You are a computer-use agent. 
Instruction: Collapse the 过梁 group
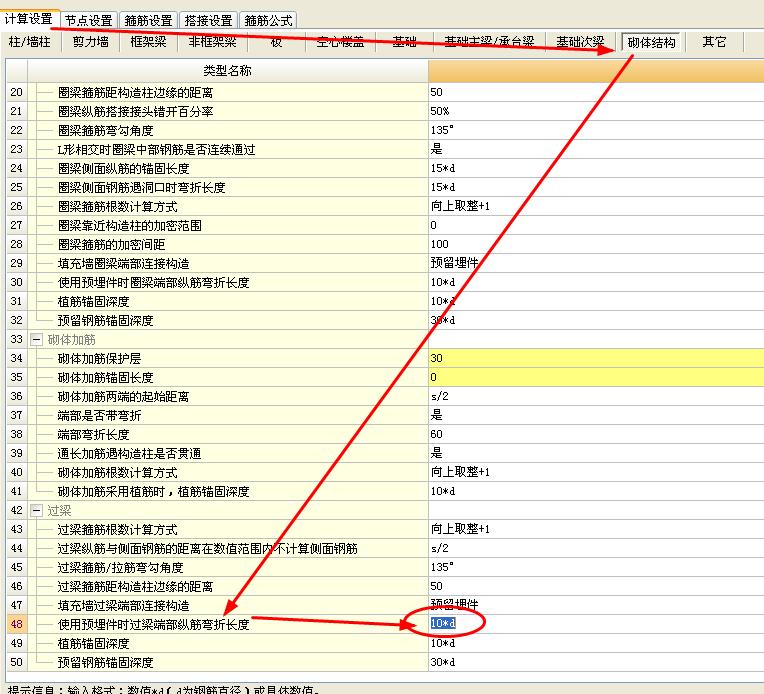(37, 511)
